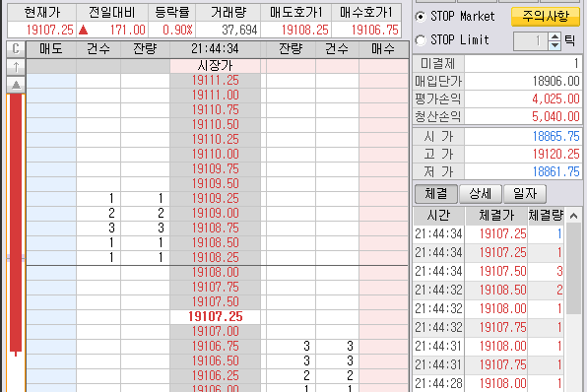
Task: Click the trade list scroll-up arrow
Action: tap(573, 216)
